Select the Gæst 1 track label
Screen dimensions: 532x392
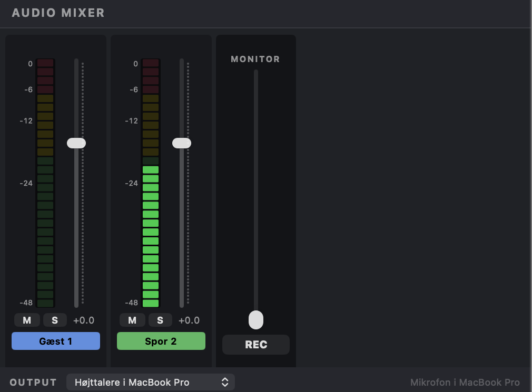pyautogui.click(x=56, y=341)
